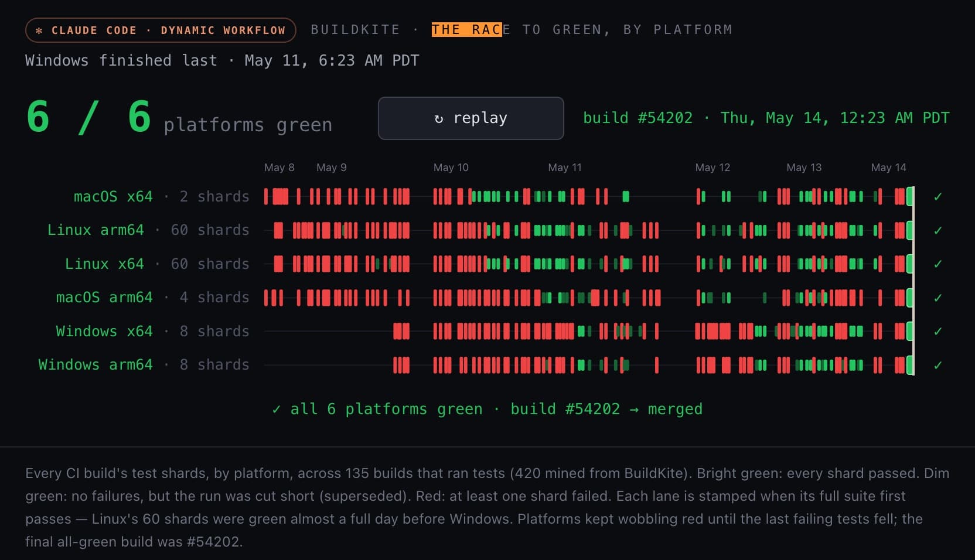Image resolution: width=975 pixels, height=560 pixels.
Task: Click the Claude Code Dynamic Workflow badge
Action: click(161, 30)
